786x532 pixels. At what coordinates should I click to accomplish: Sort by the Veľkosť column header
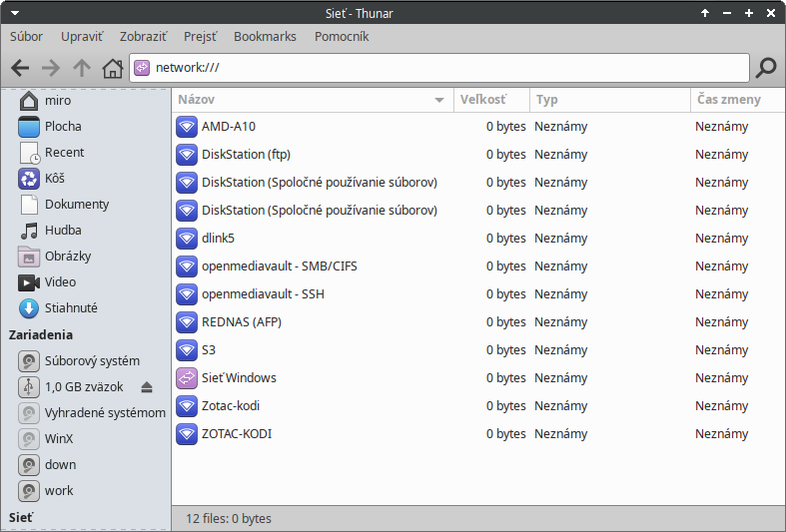click(x=491, y=100)
